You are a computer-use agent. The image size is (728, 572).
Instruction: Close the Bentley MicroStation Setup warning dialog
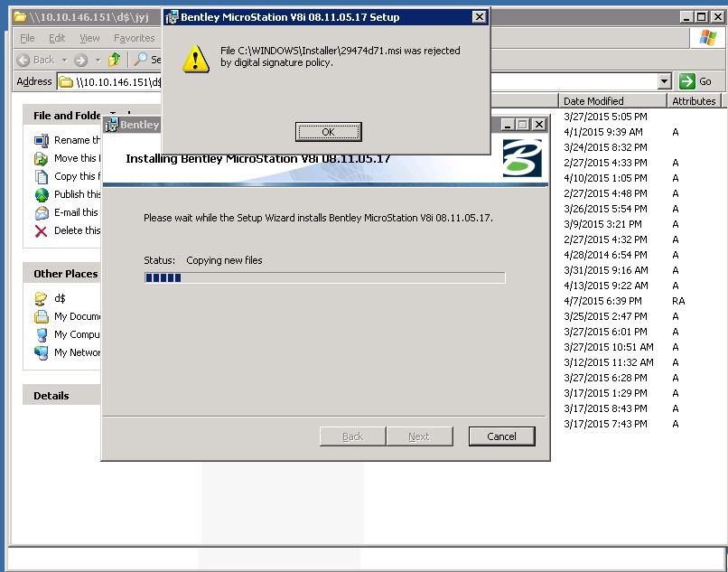[479, 17]
